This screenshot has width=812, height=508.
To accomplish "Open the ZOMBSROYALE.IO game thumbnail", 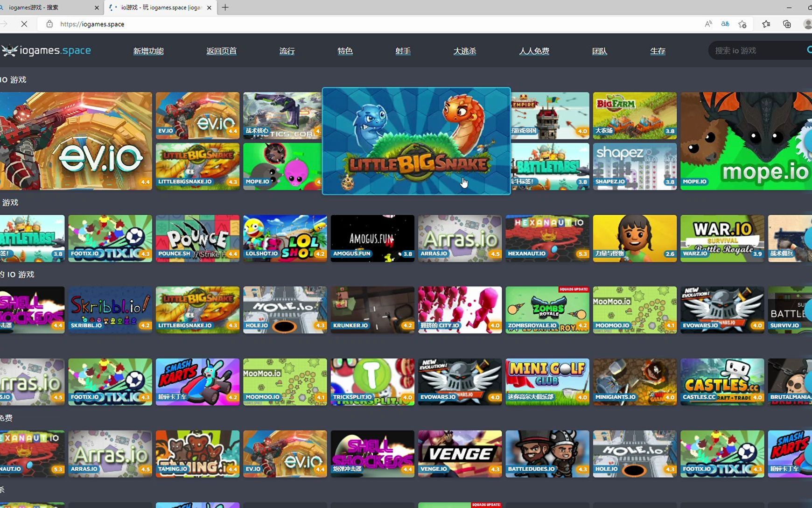I will point(547,310).
